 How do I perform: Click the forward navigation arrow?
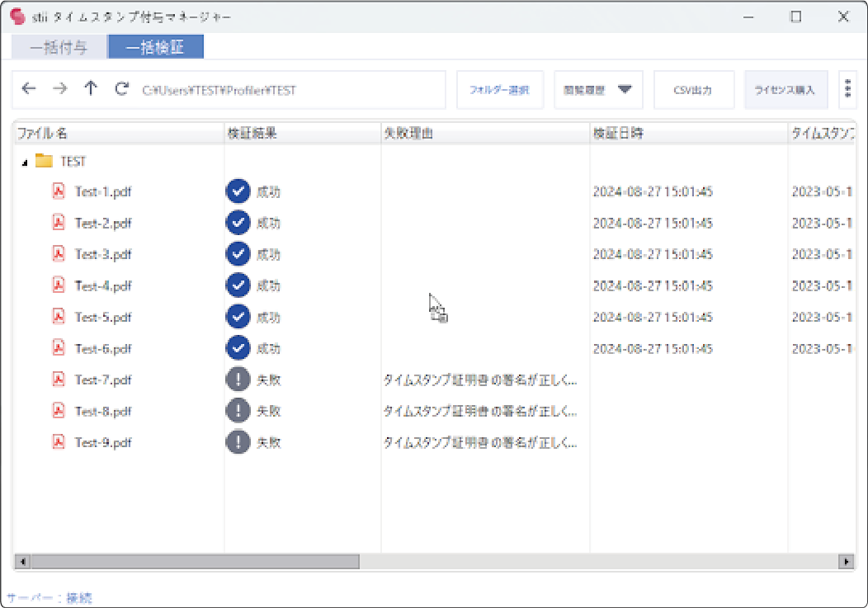tap(59, 89)
